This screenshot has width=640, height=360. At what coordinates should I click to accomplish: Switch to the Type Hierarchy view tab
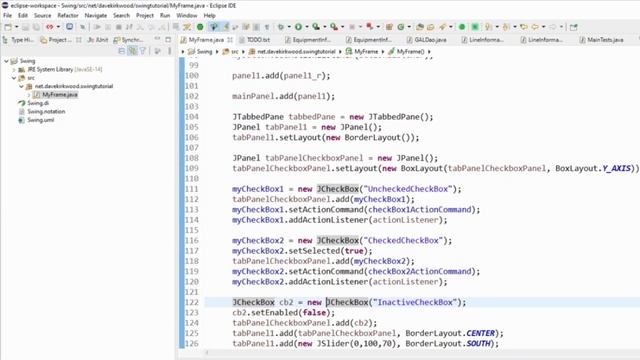tap(18, 40)
